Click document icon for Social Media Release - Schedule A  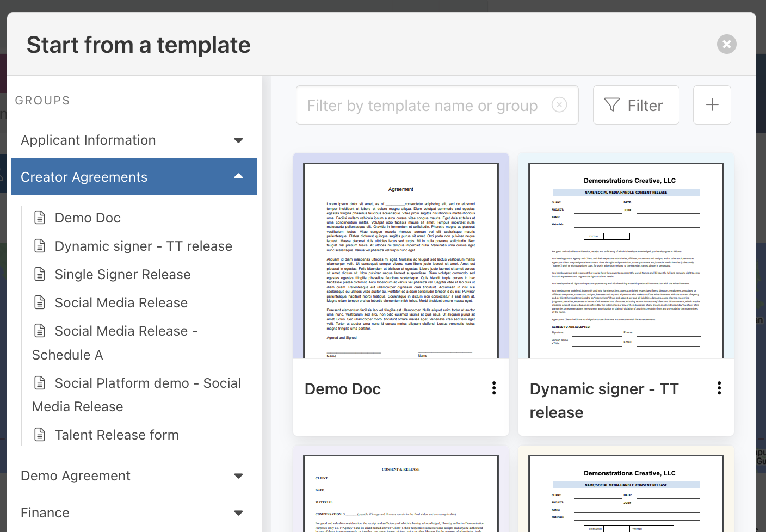click(x=40, y=331)
